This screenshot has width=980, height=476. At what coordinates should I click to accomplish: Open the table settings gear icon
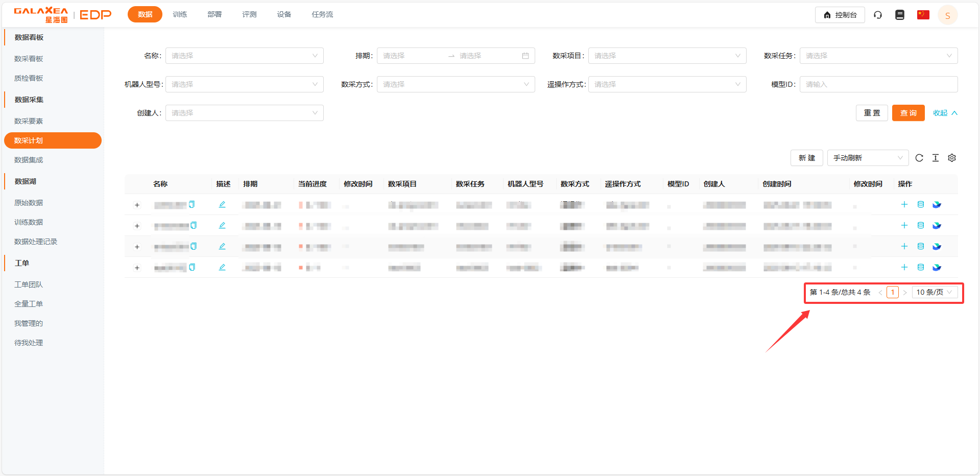pyautogui.click(x=951, y=158)
